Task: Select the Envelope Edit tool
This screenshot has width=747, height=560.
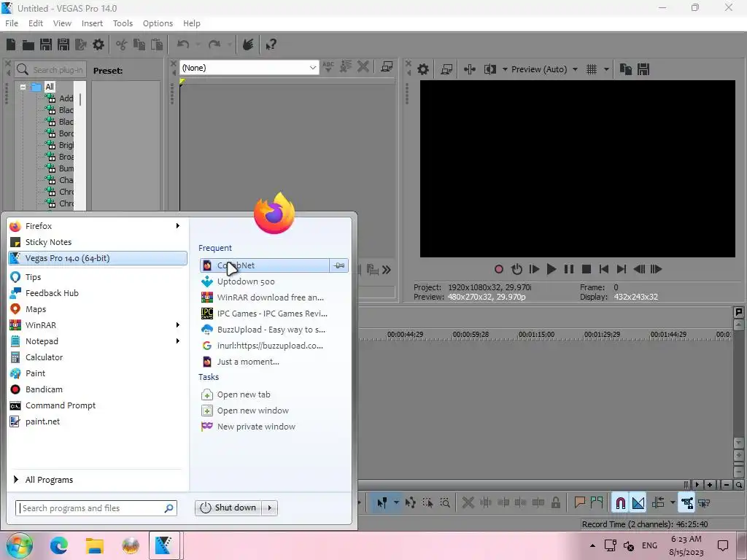Action: [x=410, y=503]
